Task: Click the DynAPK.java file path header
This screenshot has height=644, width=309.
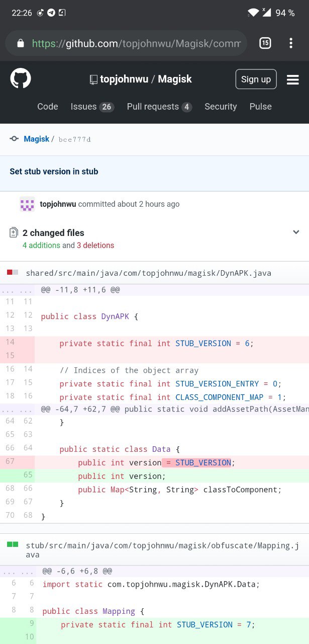Action: point(149,273)
